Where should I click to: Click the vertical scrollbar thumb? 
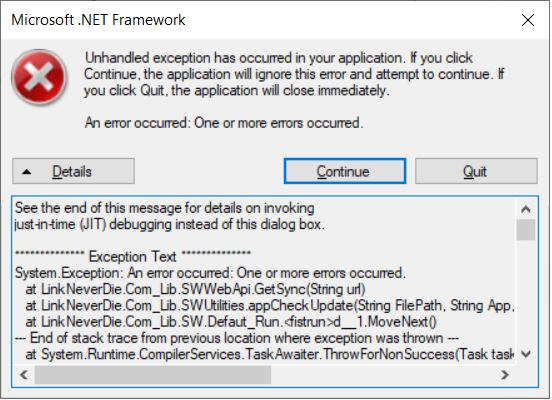pyautogui.click(x=526, y=230)
